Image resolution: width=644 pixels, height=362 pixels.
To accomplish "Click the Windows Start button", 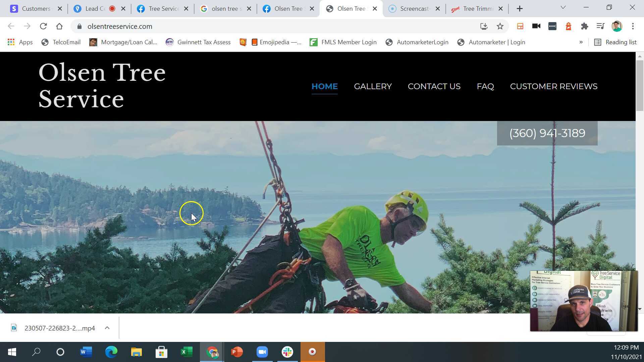I will pos(12,352).
